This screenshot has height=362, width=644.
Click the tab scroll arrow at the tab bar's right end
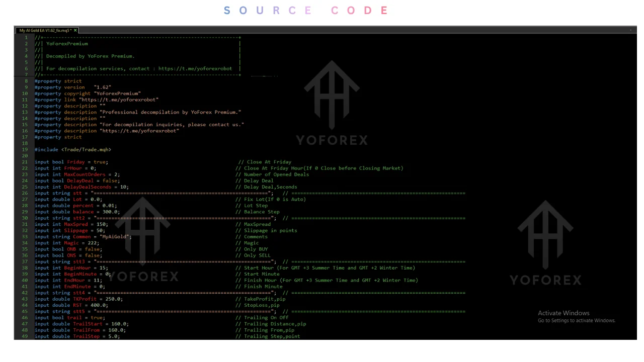tap(631, 30)
